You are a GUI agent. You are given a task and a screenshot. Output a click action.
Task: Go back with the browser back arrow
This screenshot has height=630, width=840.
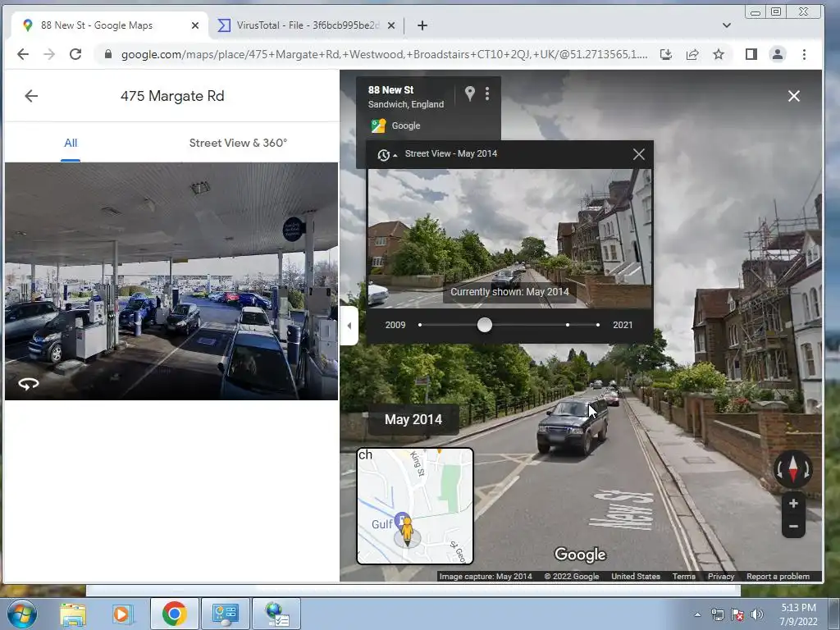[x=22, y=54]
